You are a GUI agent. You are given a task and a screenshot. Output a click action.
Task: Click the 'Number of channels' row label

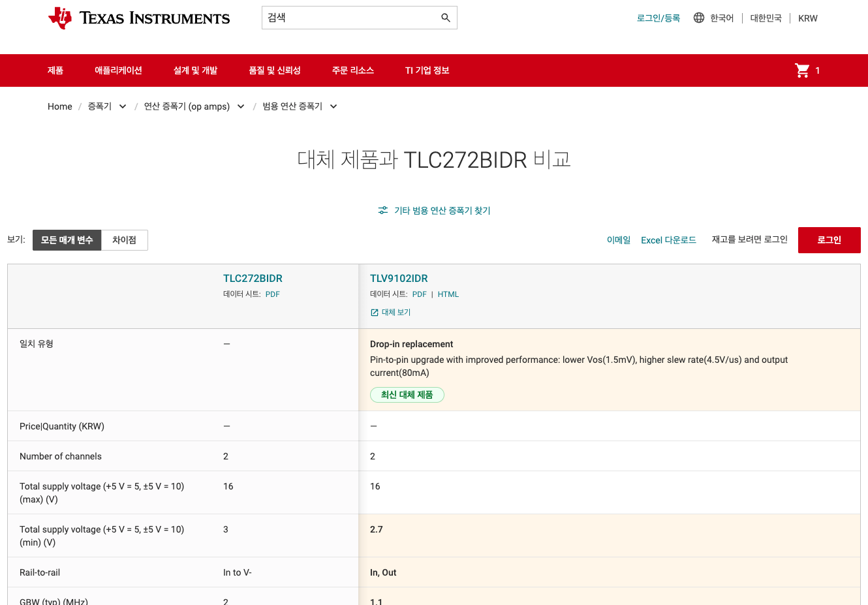61,456
